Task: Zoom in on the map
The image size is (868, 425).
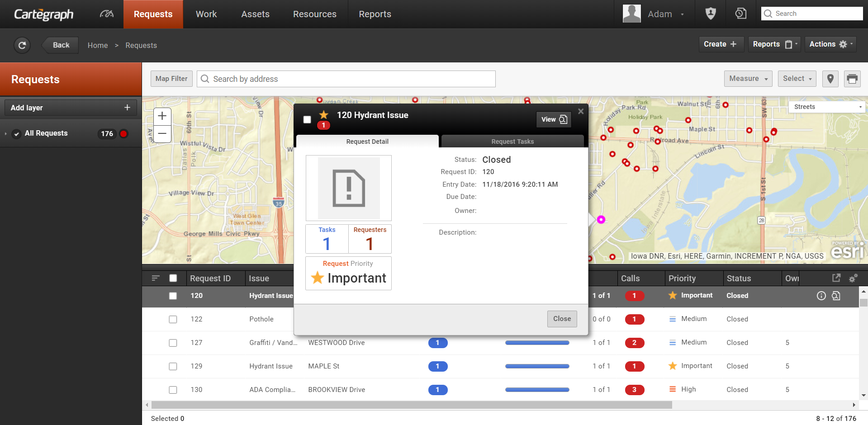Action: (x=162, y=116)
